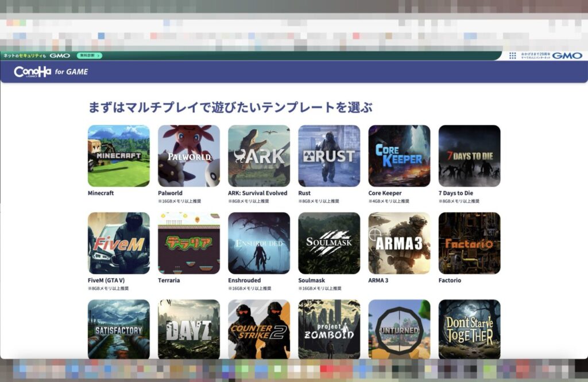The width and height of the screenshot is (588, 382).
Task: Open the ネットのセキュリティも GMO banner link
Action: [37, 56]
